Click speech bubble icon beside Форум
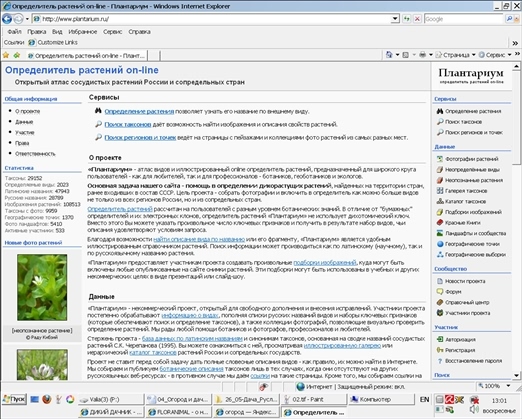Viewport: 522px width, 419px height. coord(440,292)
